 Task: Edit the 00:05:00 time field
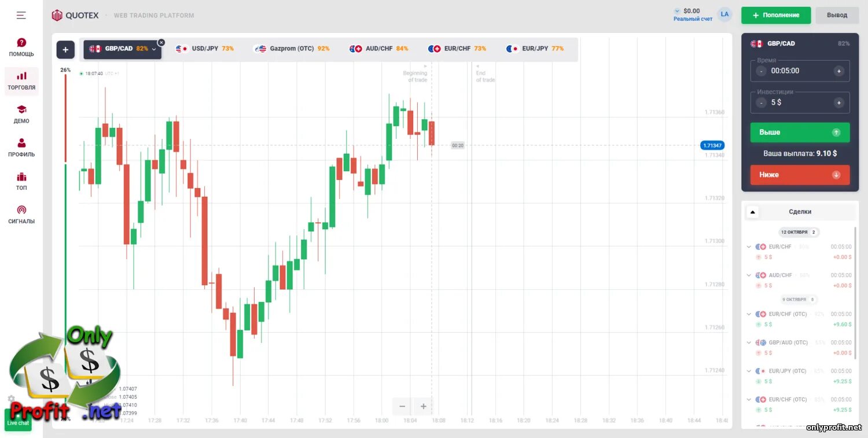point(800,71)
